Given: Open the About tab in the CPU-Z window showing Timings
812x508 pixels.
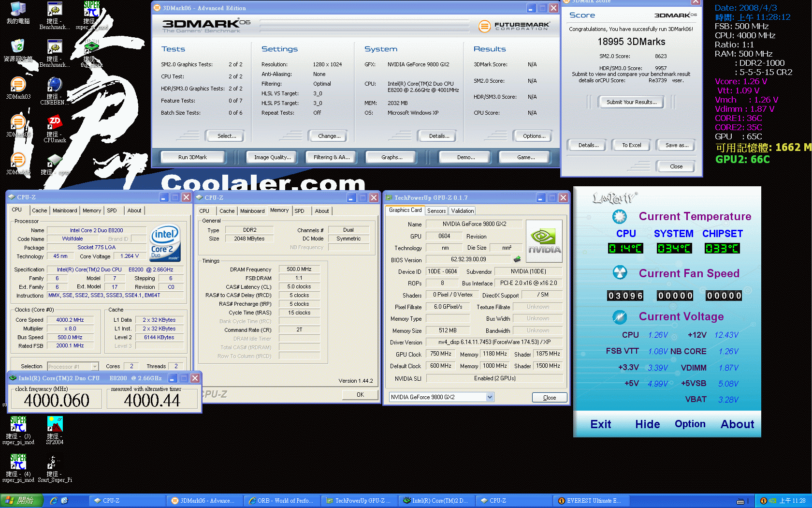Looking at the screenshot, I should tap(322, 211).
